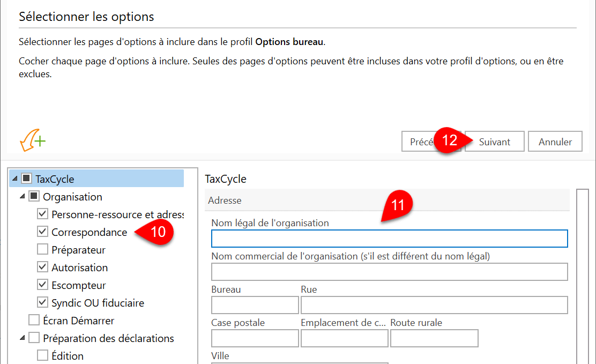The width and height of the screenshot is (596, 364).
Task: Click the Rue input field
Action: (434, 304)
